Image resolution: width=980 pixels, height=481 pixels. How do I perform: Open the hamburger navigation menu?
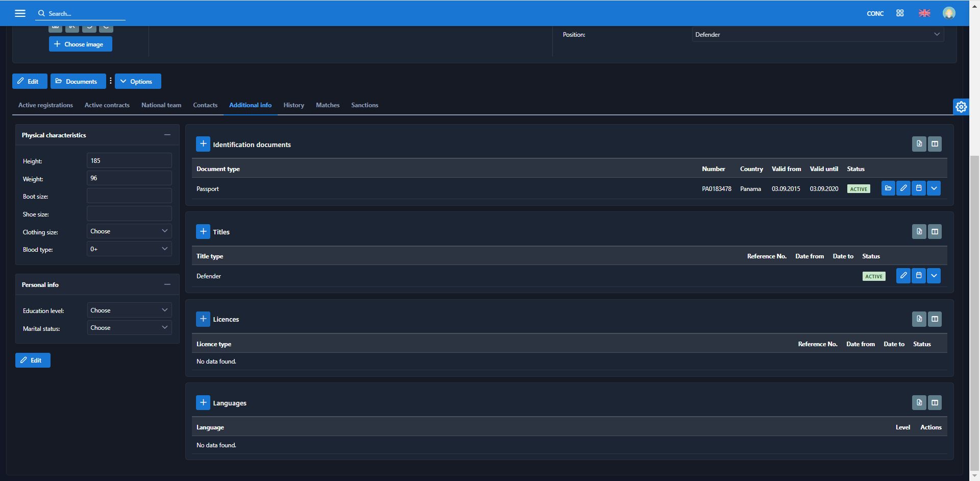[x=20, y=13]
